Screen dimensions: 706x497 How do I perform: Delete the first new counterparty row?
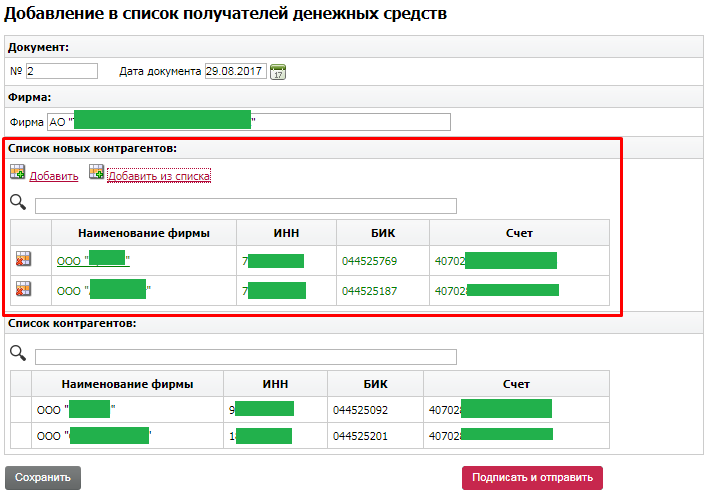click(24, 260)
